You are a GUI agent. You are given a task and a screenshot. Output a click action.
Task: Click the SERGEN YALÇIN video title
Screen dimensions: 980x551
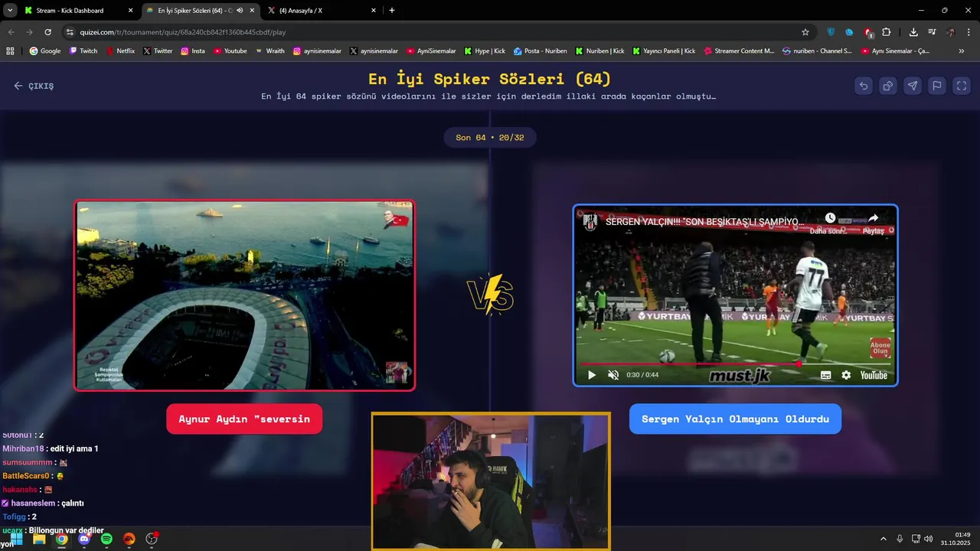pos(704,222)
